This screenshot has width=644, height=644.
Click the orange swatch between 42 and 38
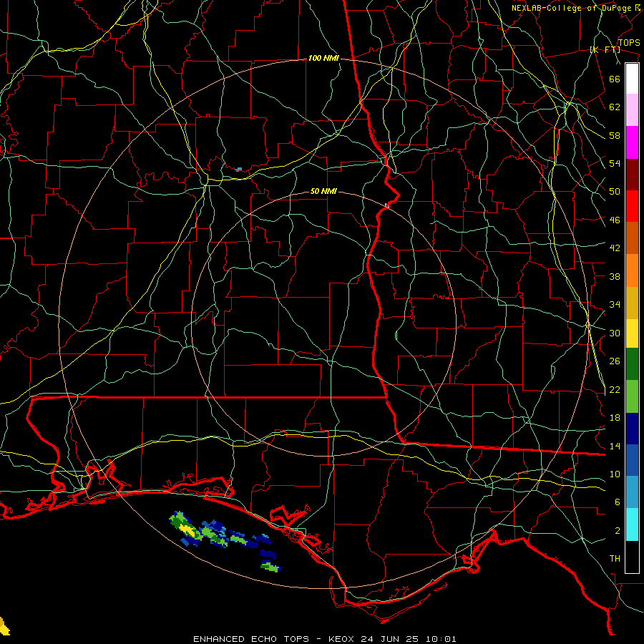pyautogui.click(x=632, y=270)
